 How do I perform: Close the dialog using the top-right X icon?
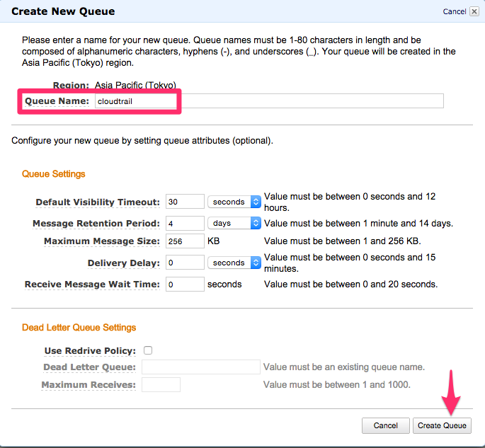point(473,11)
